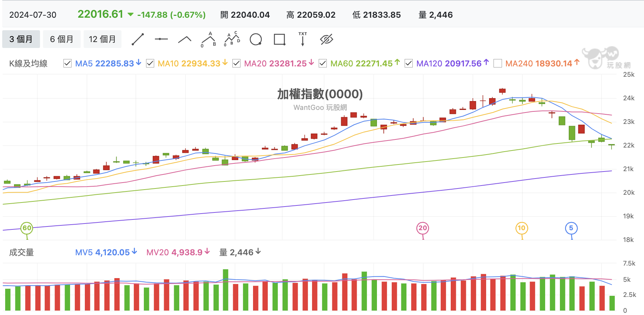Select the rectangle drawing tool
Viewport: 644px width, 315px height.
tap(280, 39)
